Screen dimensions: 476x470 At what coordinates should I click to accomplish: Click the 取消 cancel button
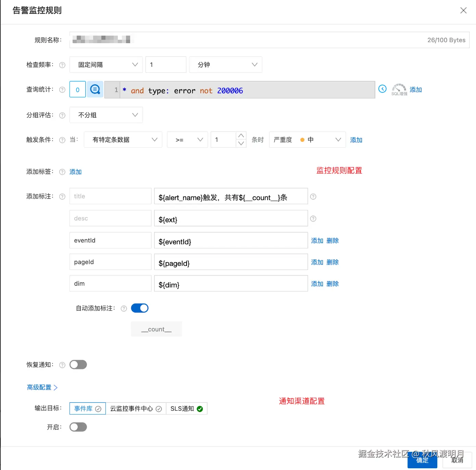(457, 460)
